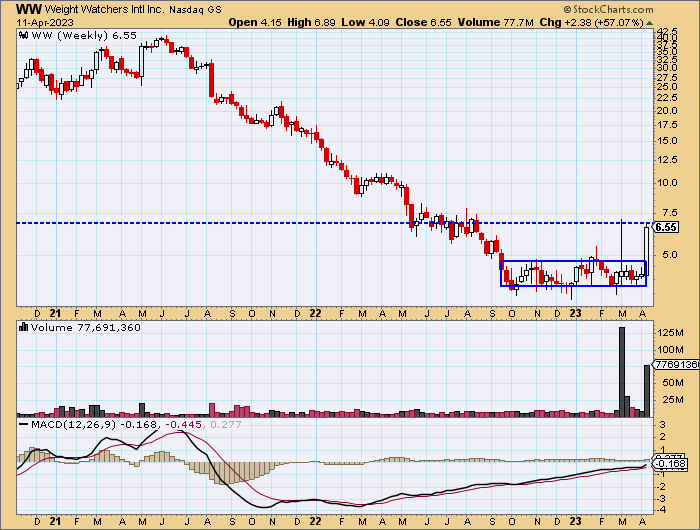Click the red -0.445 MACD signal value
Image resolution: width=700 pixels, height=530 pixels.
coord(183,425)
